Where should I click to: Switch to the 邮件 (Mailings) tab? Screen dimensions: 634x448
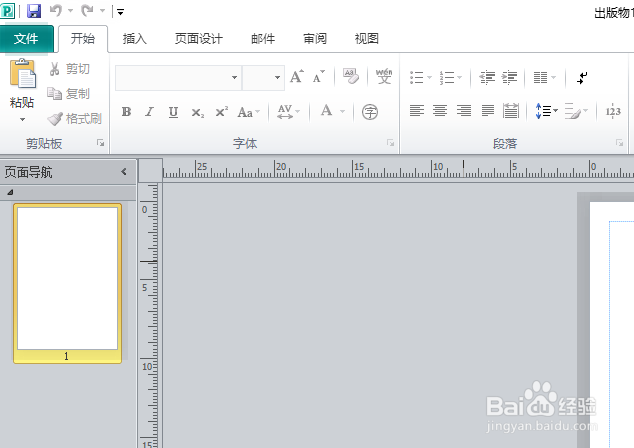263,39
